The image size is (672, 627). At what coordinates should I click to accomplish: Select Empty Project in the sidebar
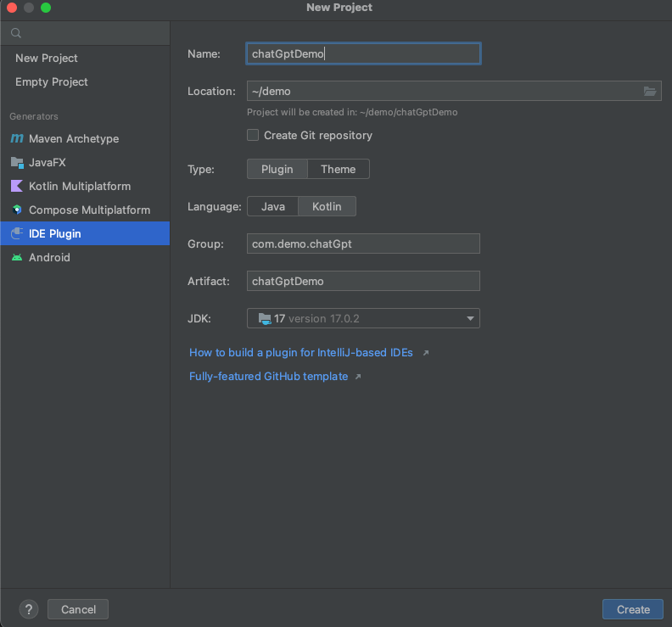pyautogui.click(x=52, y=81)
